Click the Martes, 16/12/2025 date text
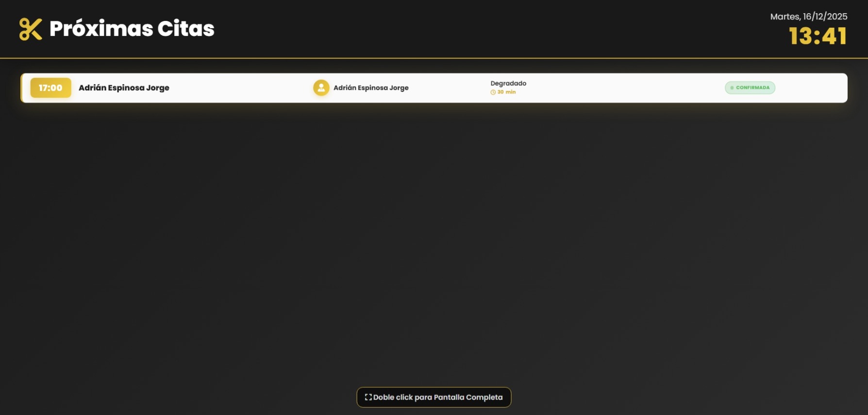The image size is (868, 415). (x=808, y=17)
